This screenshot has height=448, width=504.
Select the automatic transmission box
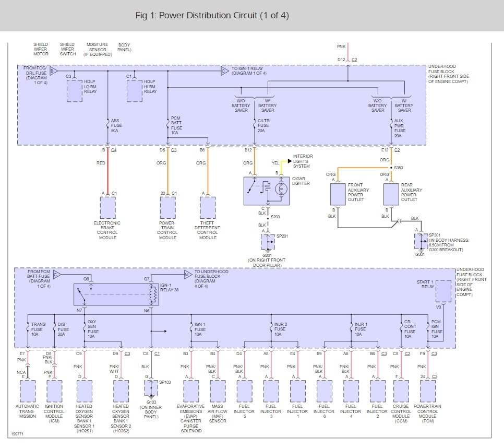tap(28, 391)
